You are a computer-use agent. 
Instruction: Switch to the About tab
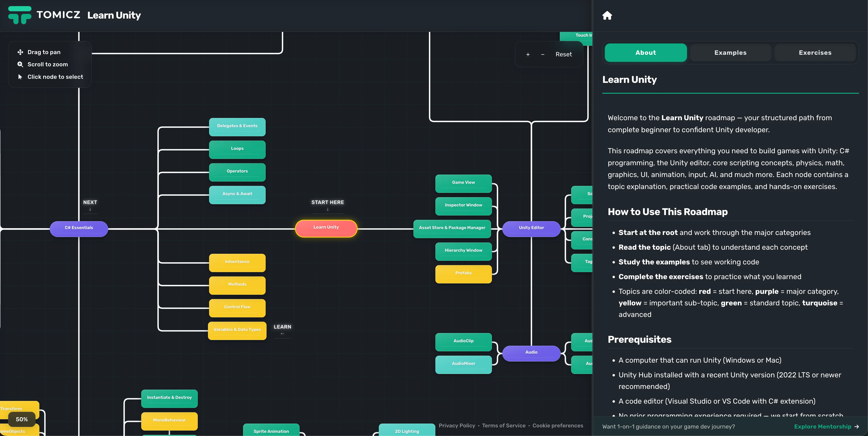click(646, 53)
